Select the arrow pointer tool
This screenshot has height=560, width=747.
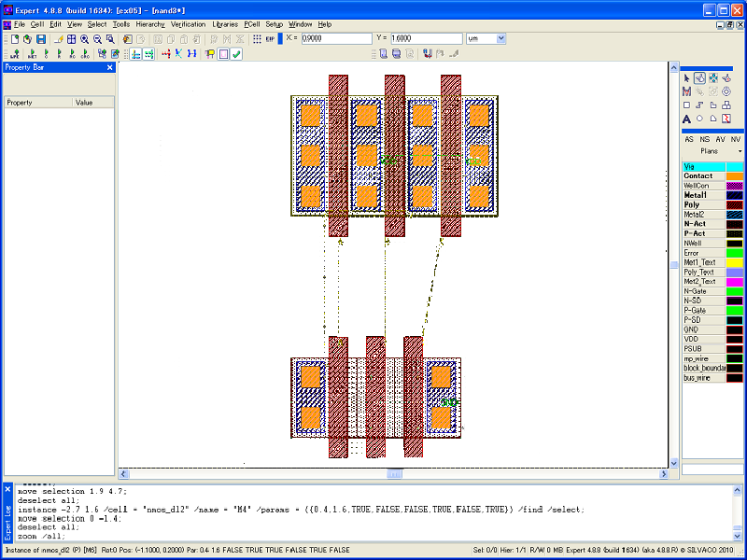click(x=686, y=78)
